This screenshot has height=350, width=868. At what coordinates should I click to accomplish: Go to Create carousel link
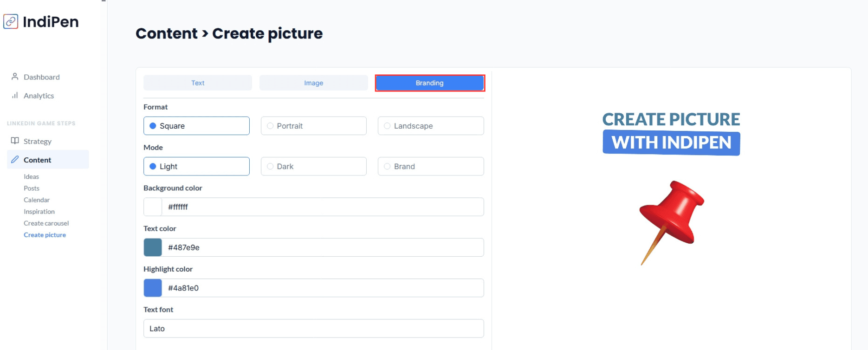tap(46, 223)
